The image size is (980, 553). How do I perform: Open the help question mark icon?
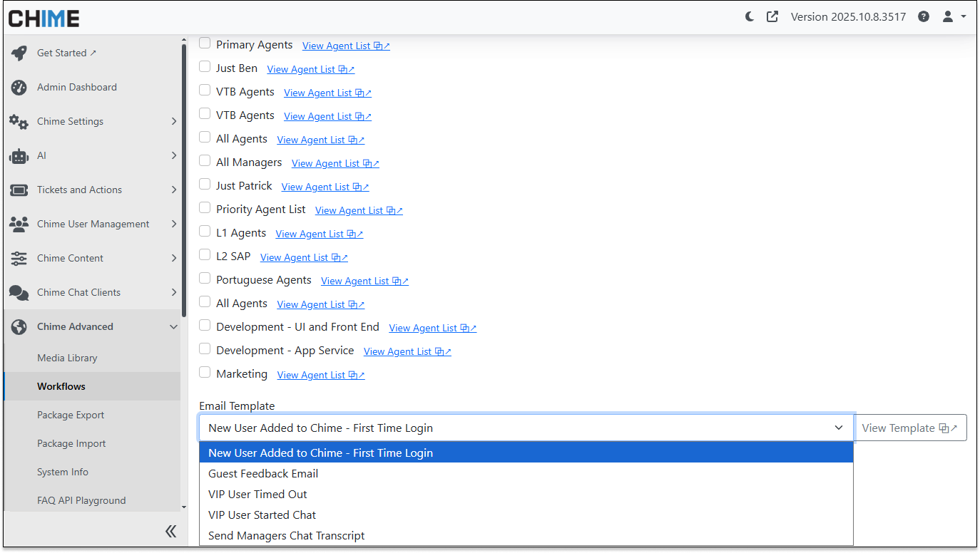tap(924, 16)
